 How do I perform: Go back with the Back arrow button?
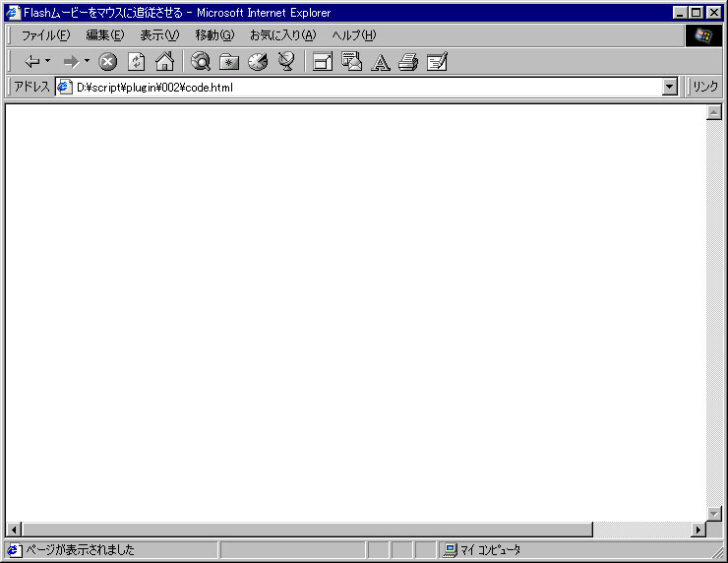[31, 61]
